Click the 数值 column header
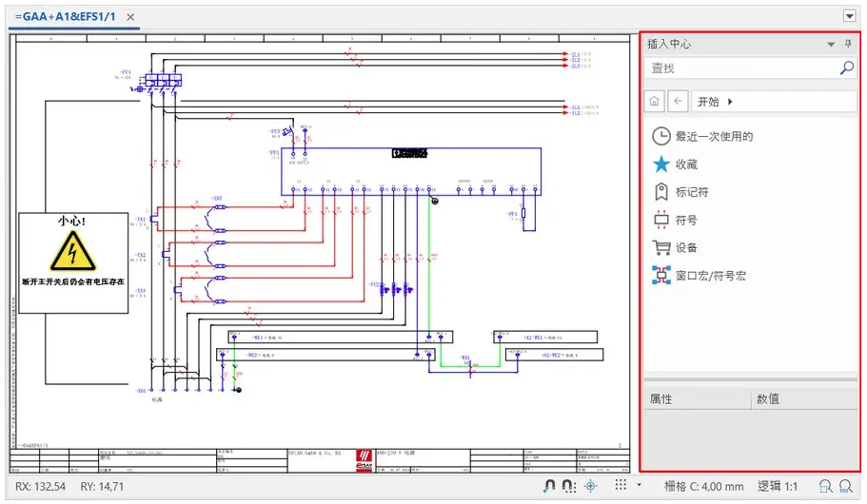The height and width of the screenshot is (504, 867). [x=804, y=399]
